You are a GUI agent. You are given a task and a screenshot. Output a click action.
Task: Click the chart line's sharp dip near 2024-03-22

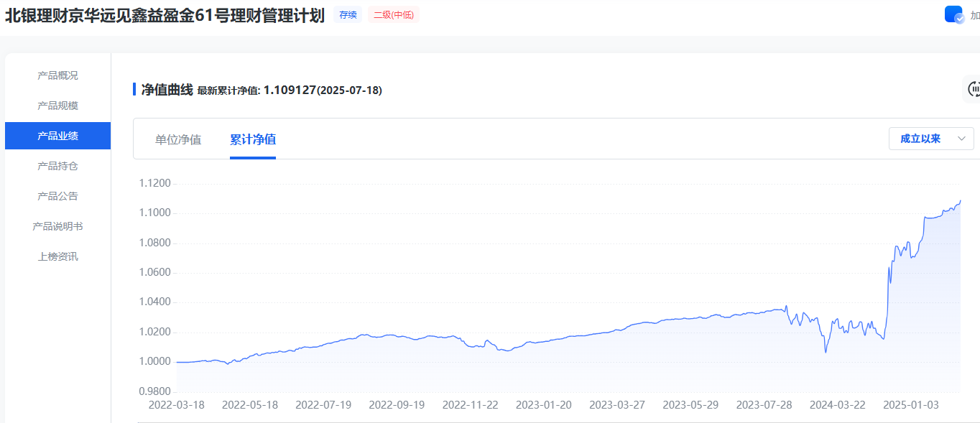(x=826, y=352)
